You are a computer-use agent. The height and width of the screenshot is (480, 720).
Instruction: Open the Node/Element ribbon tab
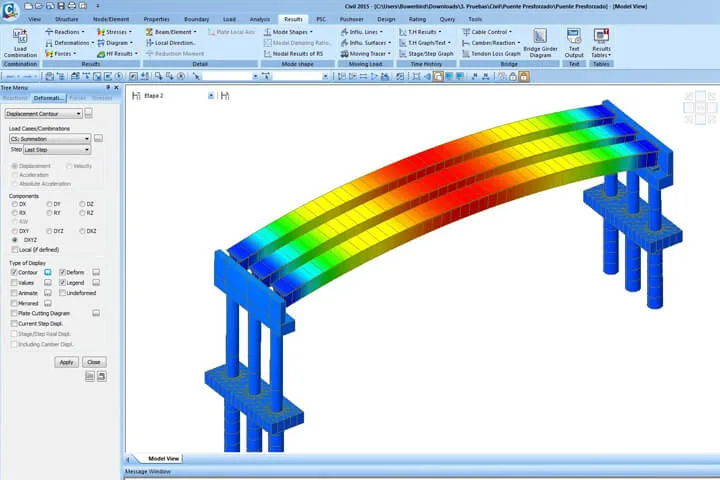pos(111,19)
